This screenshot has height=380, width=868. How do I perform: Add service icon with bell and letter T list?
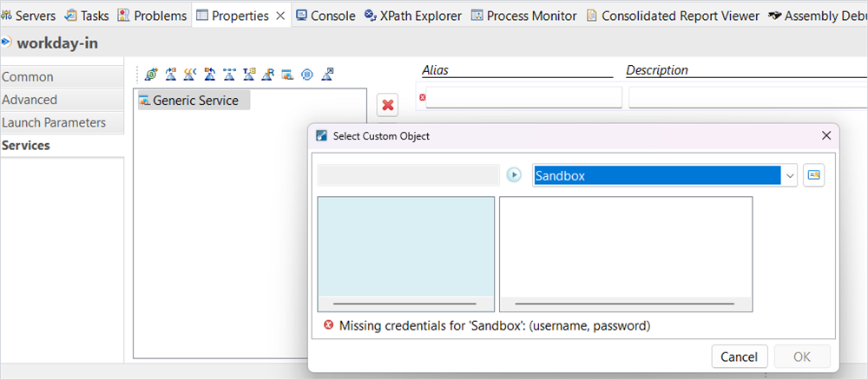(249, 74)
